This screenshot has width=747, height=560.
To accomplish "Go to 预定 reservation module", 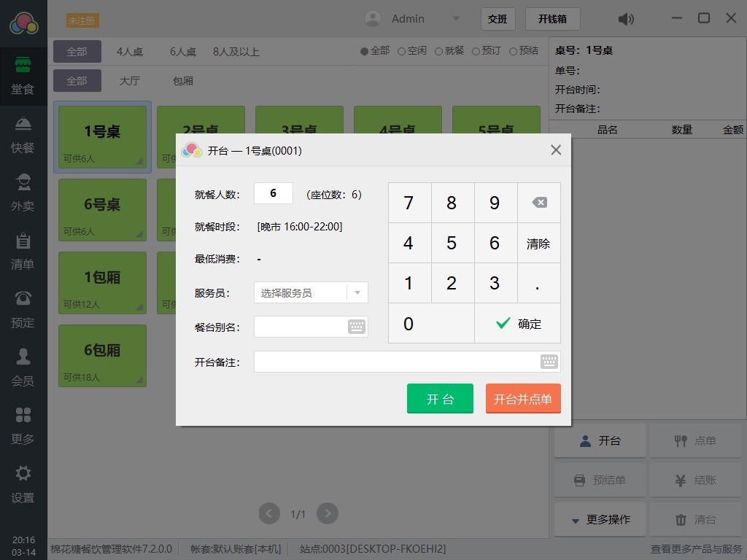I will tap(23, 310).
